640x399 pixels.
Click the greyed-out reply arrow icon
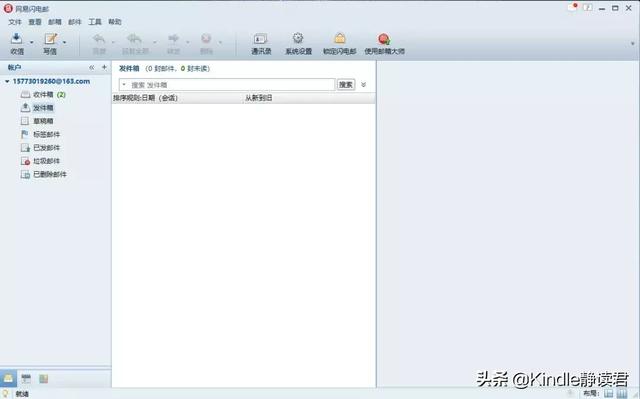pyautogui.click(x=99, y=39)
